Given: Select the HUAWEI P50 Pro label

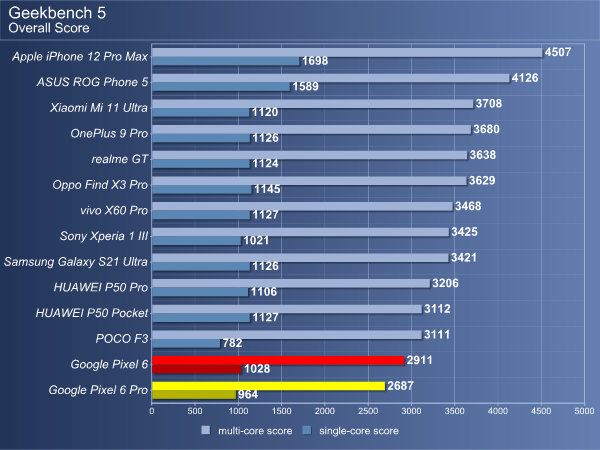Looking at the screenshot, I should point(101,287).
